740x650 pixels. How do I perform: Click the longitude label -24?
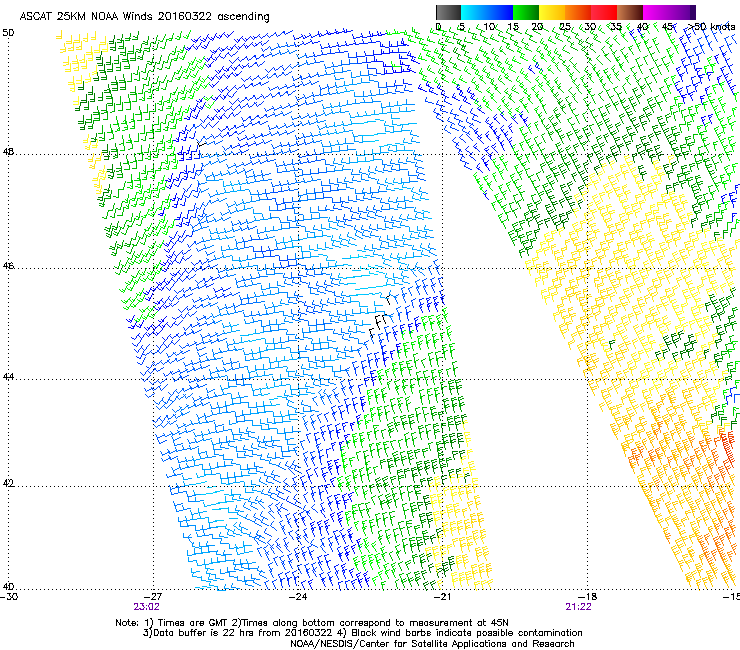pos(298,597)
